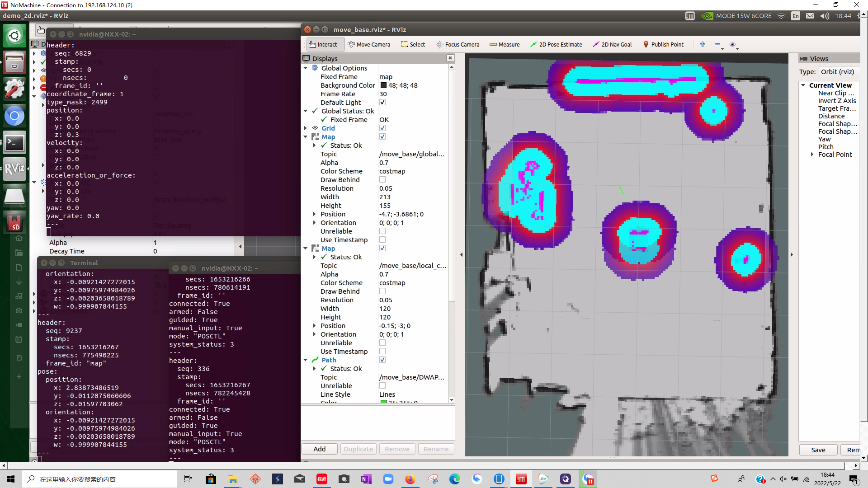Close the Displays panel
The image size is (868, 488).
tap(450, 58)
